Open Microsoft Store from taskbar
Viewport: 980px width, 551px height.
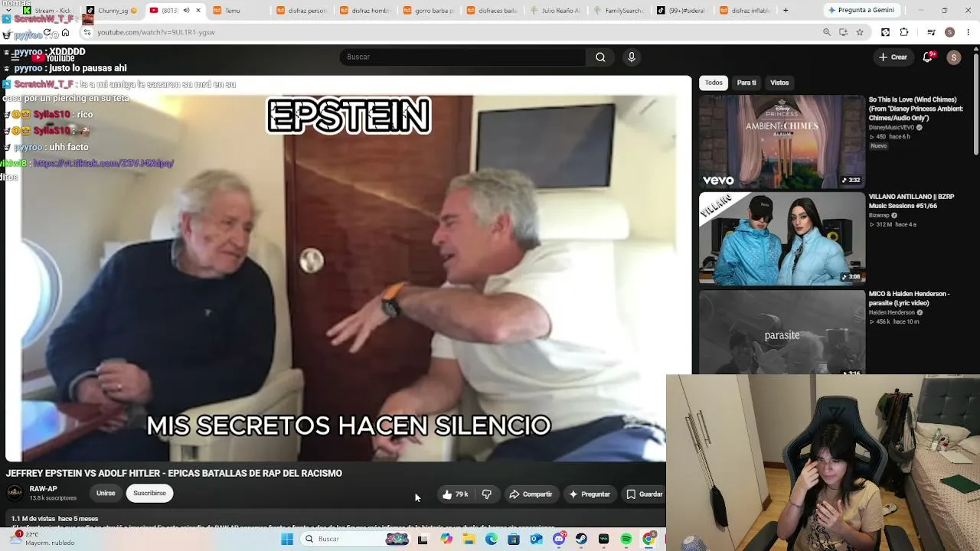514,540
